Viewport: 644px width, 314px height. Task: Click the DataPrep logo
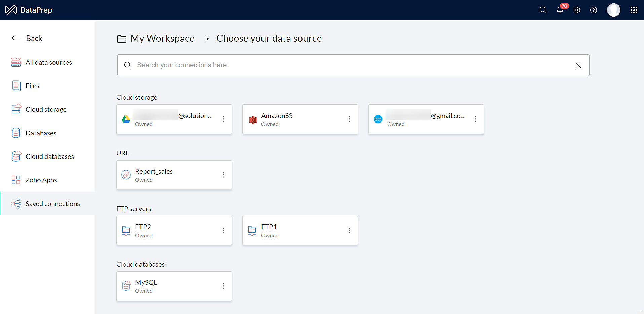coord(29,10)
